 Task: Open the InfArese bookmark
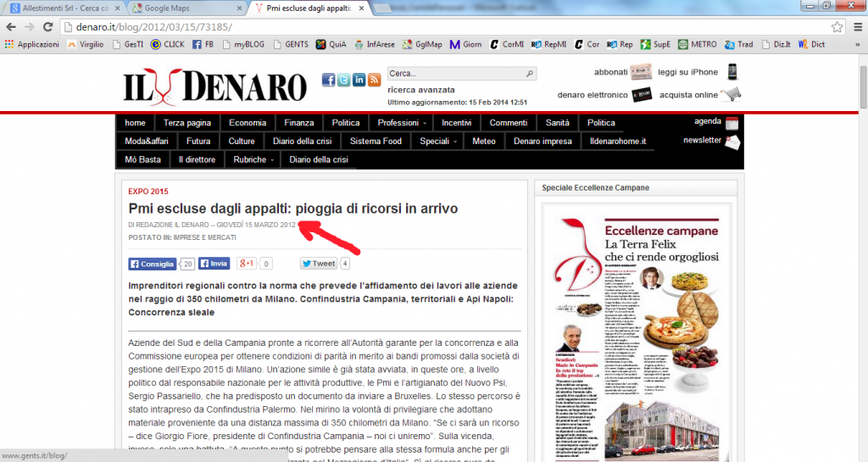click(375, 44)
